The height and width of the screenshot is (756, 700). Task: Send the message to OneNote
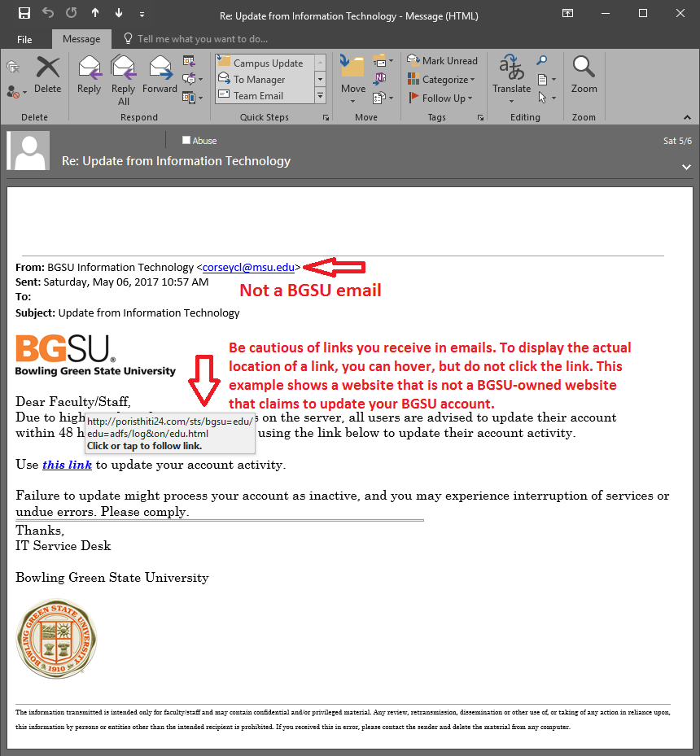[380, 79]
